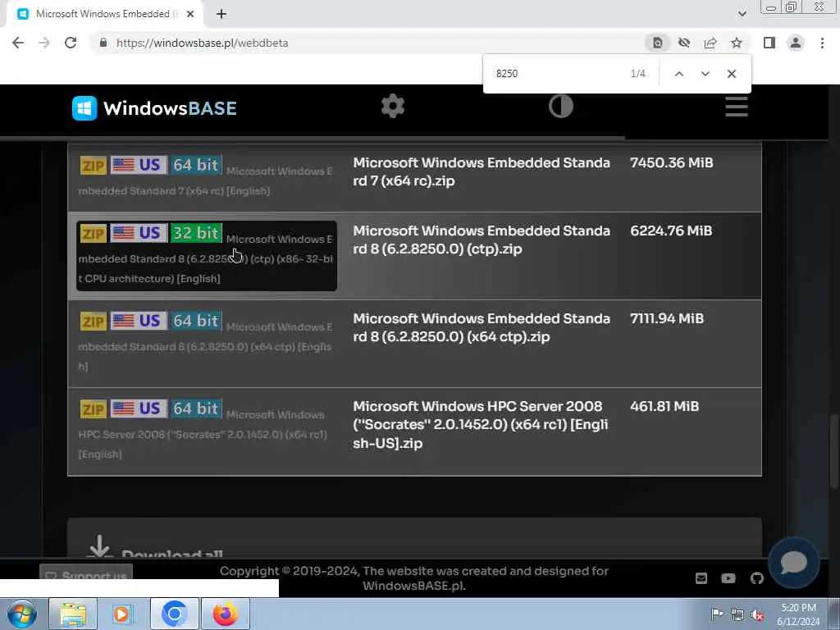
Task: Open the media player taskbar icon
Action: [x=121, y=614]
